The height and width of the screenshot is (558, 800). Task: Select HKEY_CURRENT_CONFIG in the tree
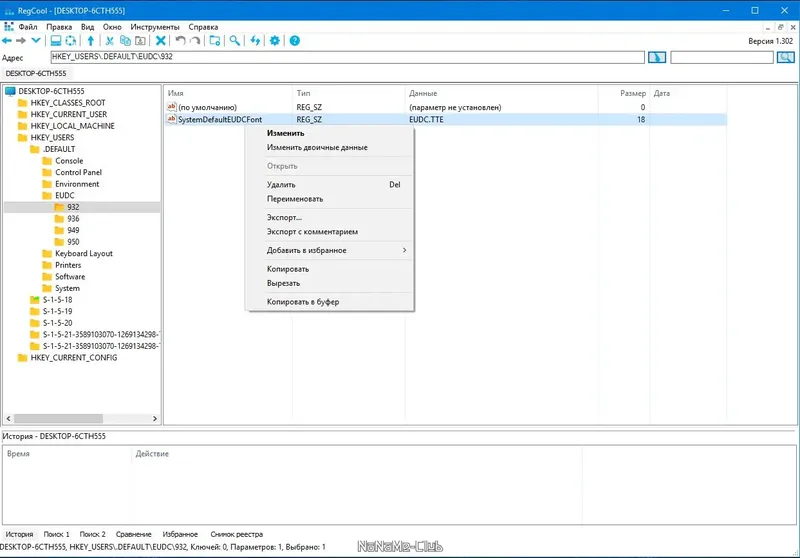(x=73, y=358)
